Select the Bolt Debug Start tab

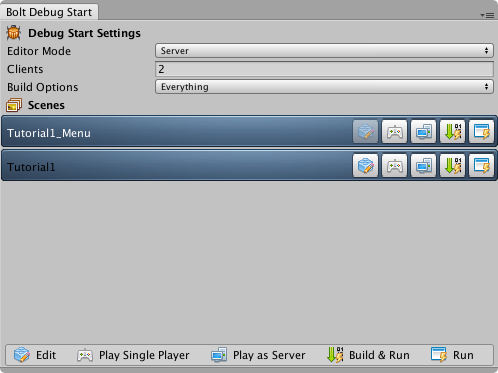tap(49, 12)
